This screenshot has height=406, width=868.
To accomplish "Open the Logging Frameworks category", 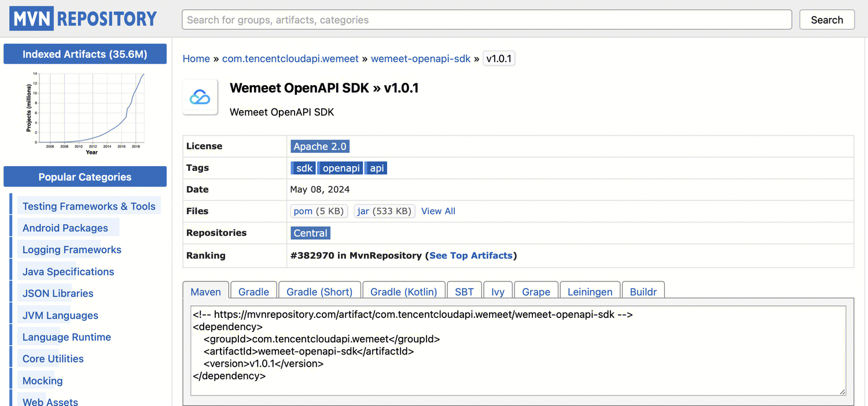I will click(x=72, y=250).
